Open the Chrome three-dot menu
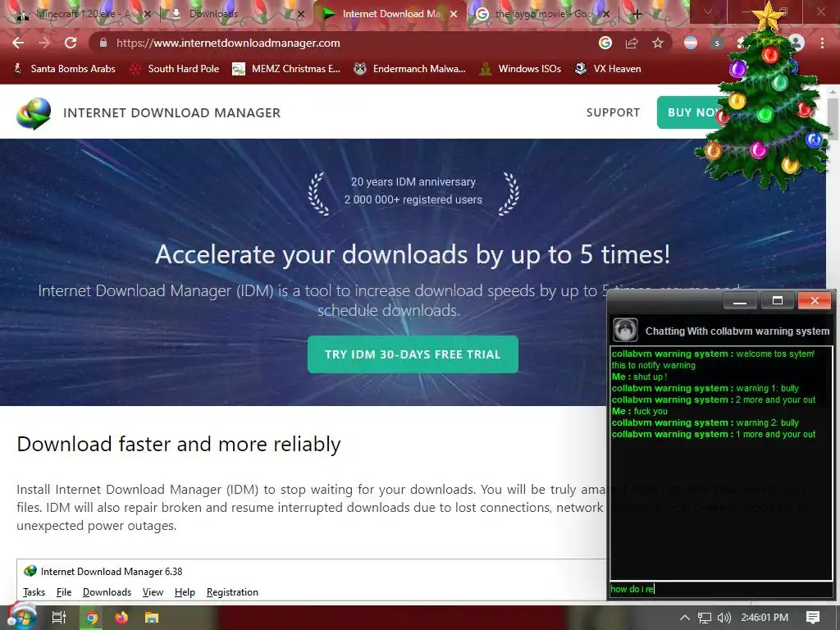The width and height of the screenshot is (840, 630). tap(822, 43)
